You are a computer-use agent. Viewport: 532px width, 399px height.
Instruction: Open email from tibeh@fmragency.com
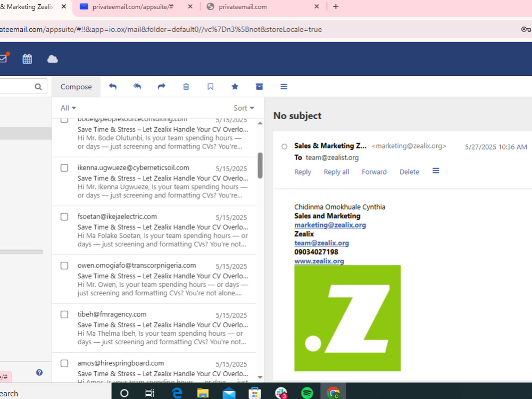154,328
